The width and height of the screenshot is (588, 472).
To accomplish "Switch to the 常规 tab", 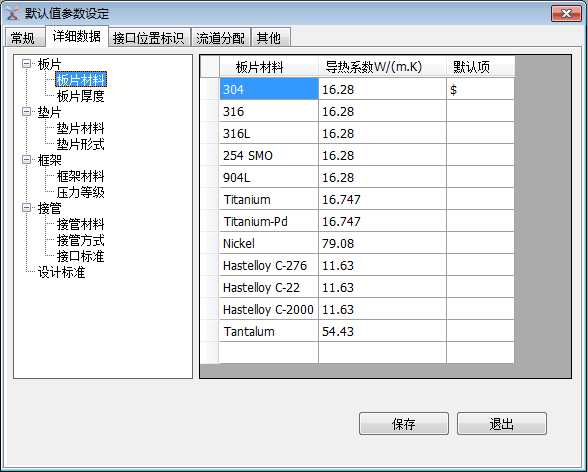I will 24,38.
